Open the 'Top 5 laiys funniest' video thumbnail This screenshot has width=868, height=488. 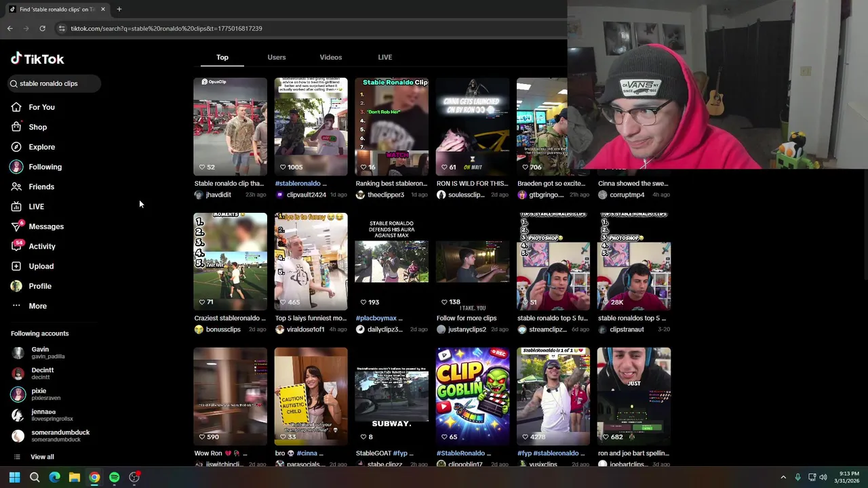point(311,262)
